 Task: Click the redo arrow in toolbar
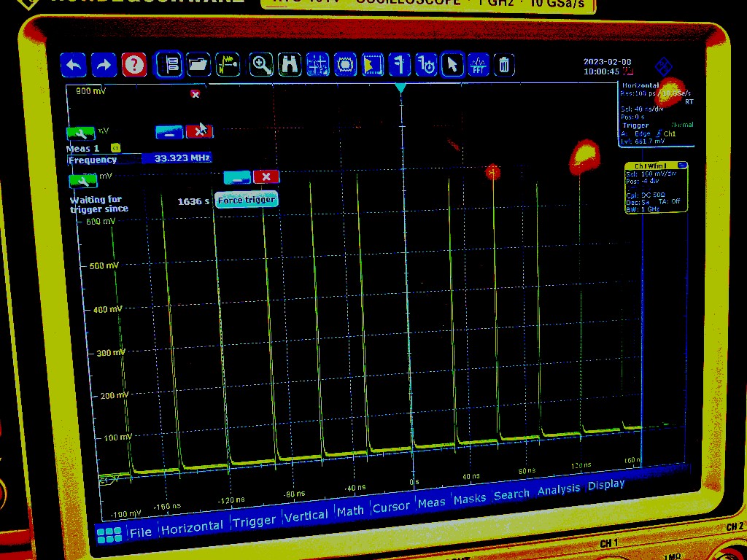pyautogui.click(x=104, y=66)
